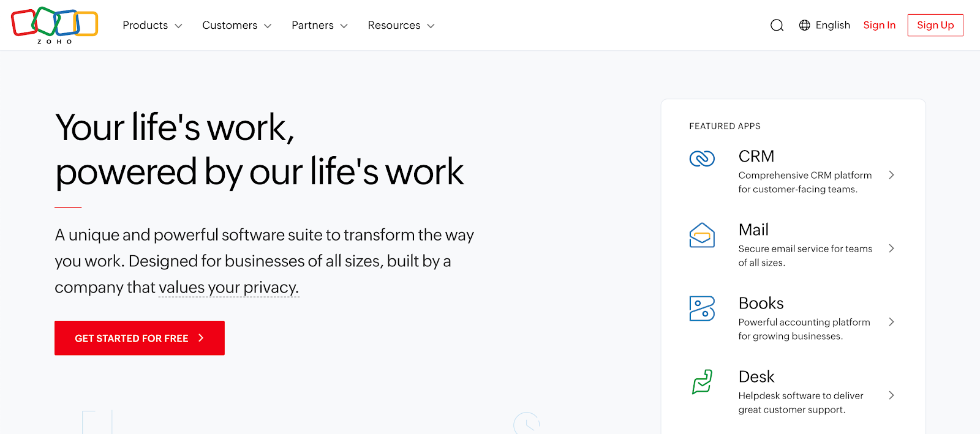
Task: Click the chevron next to Desk entry
Action: 892,395
